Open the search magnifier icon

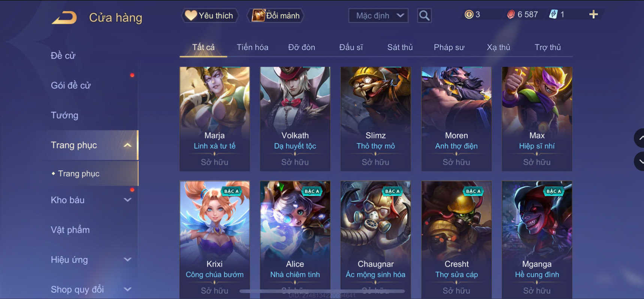(x=424, y=15)
